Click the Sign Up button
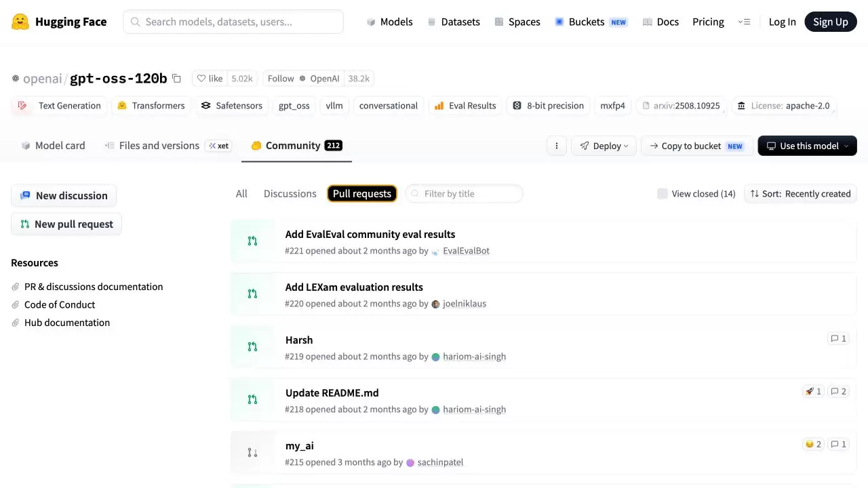The width and height of the screenshot is (868, 488). [831, 22]
